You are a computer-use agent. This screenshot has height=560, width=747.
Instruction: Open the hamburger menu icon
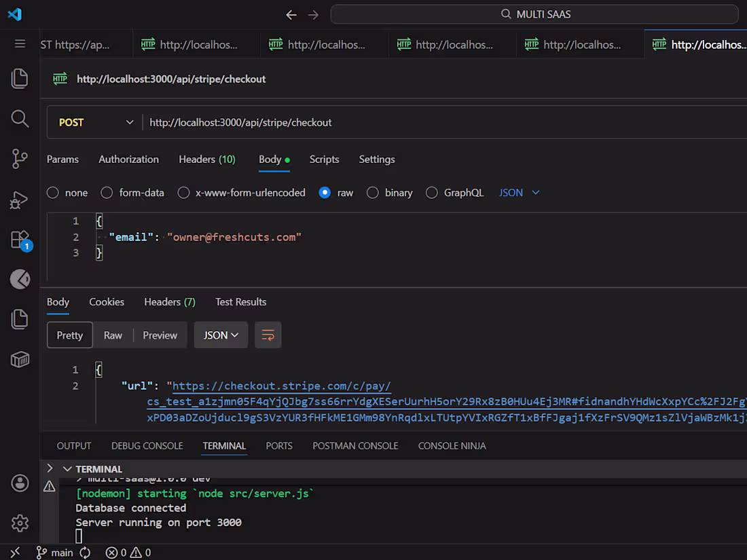coord(20,44)
